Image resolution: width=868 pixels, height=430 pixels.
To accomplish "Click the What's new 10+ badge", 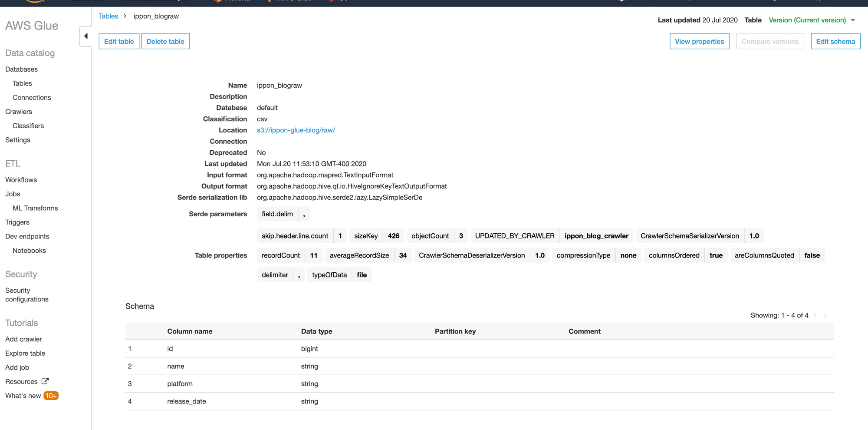I will (51, 396).
